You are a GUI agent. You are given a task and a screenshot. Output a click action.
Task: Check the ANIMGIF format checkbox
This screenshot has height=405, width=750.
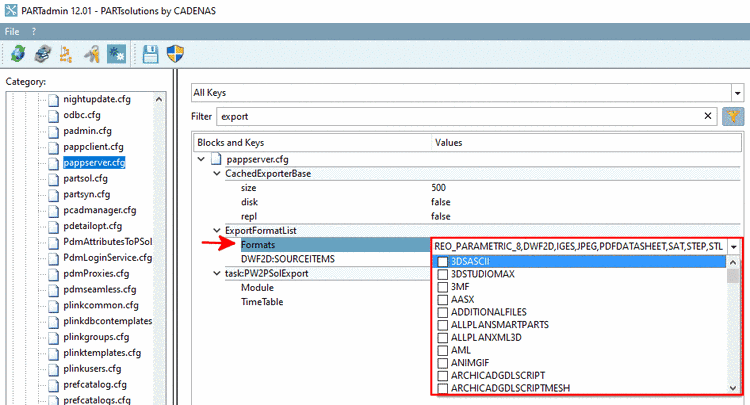pos(443,363)
